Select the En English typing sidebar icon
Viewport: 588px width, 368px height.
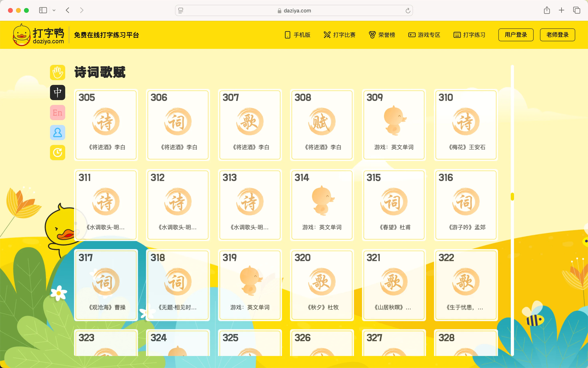tap(58, 113)
